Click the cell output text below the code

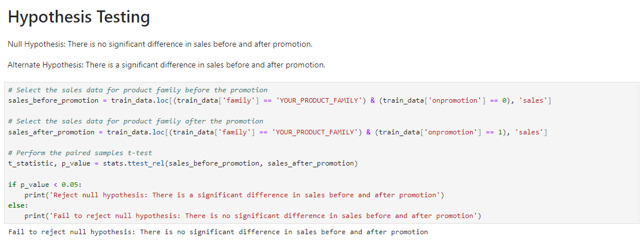click(x=218, y=232)
